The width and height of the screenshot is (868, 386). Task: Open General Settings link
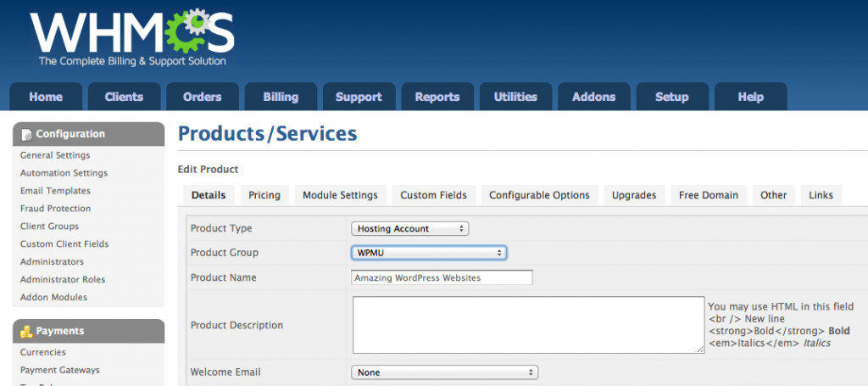pyautogui.click(x=55, y=155)
